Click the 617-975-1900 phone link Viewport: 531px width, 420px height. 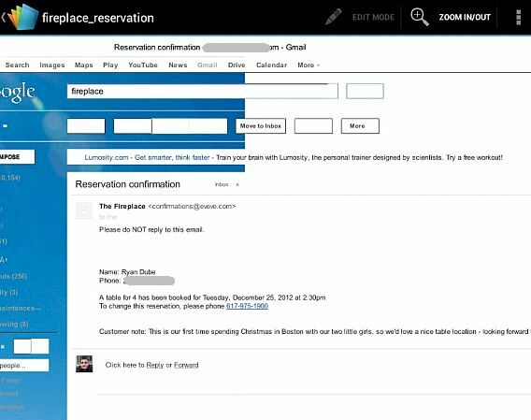247,306
